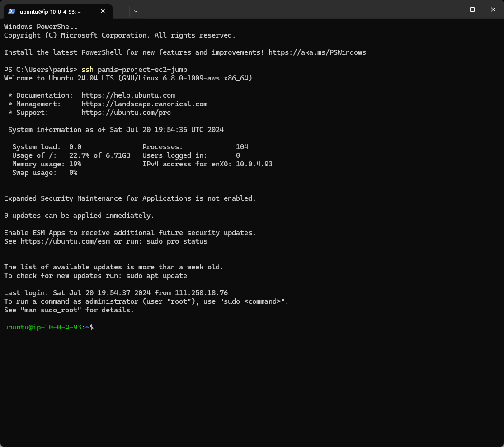Click the Memory usage 19% value

click(x=75, y=164)
